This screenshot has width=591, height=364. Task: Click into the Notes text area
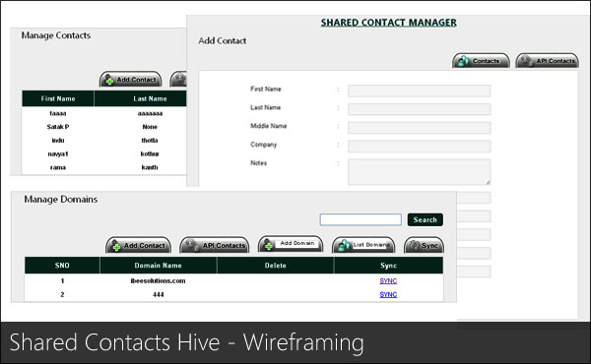coord(420,172)
